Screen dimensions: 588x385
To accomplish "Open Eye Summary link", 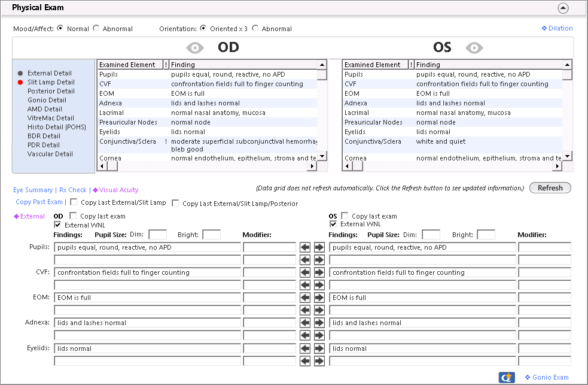I will (33, 190).
